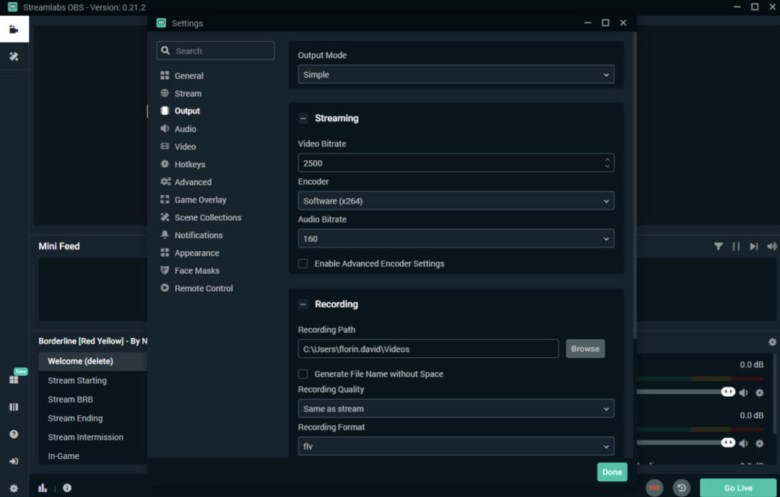Mute the second mixer audio source
Viewport: 780px width, 497px height.
743,443
